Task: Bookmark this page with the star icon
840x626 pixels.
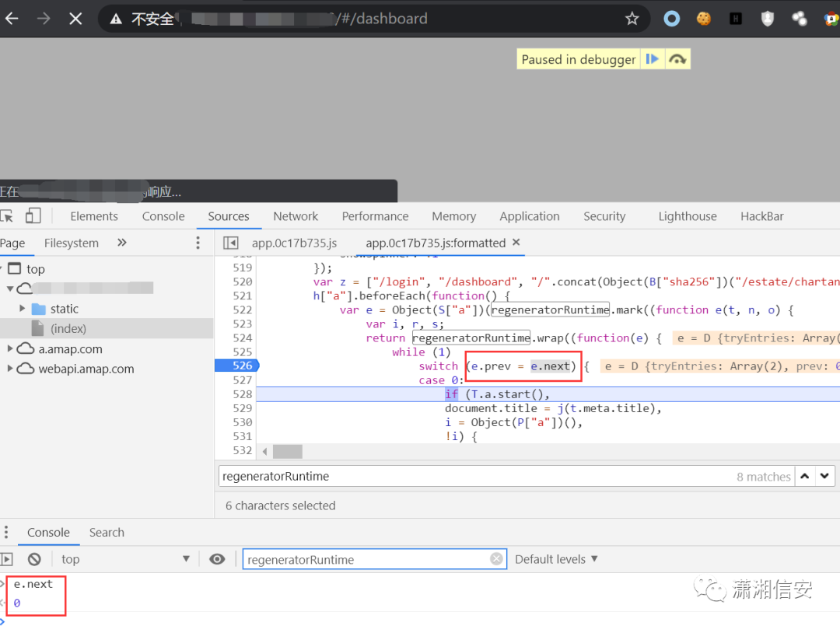Action: point(632,19)
